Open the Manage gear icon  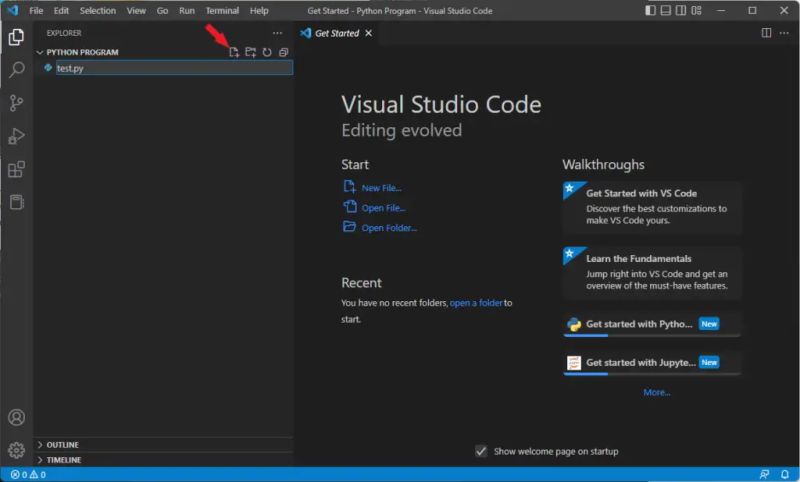pyautogui.click(x=16, y=450)
